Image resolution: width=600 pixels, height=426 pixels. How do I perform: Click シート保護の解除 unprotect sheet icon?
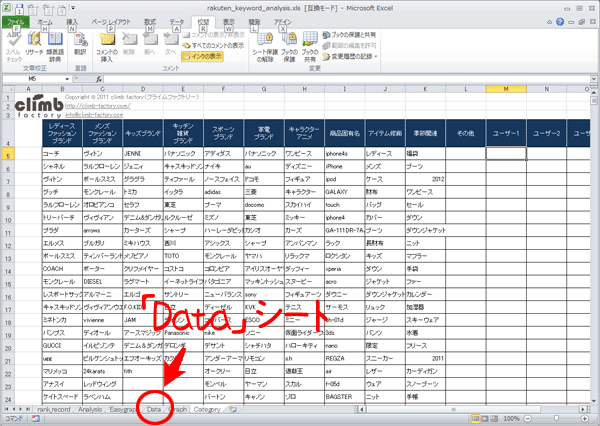(x=265, y=47)
